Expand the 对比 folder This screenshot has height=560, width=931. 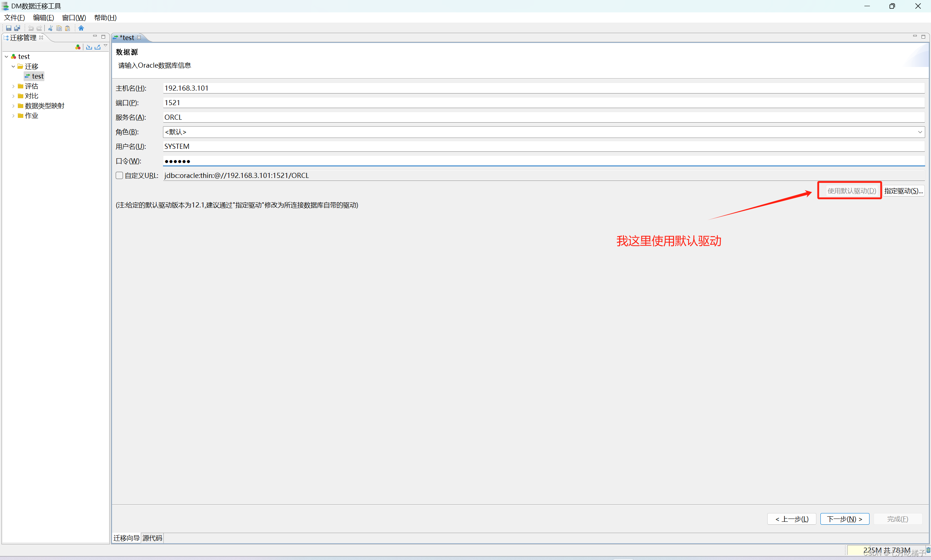point(13,96)
